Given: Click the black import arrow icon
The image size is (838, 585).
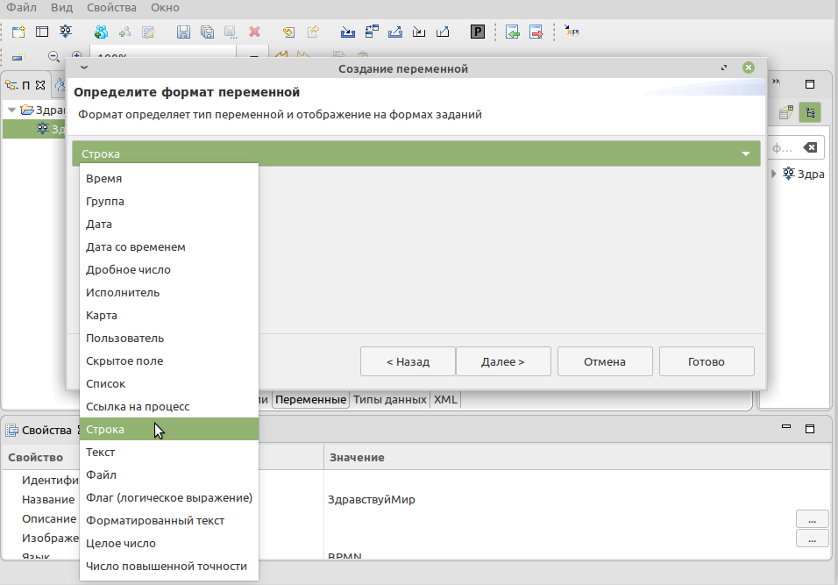Looking at the screenshot, I should point(419,32).
